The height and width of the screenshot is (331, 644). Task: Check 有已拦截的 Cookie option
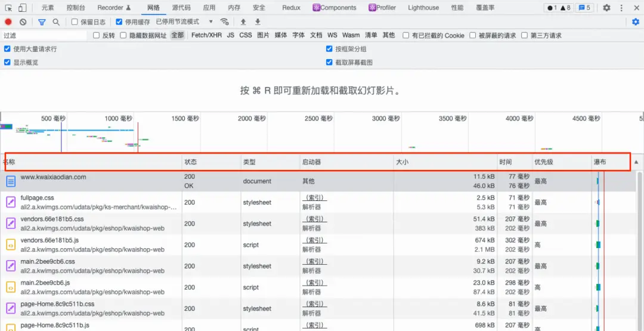[x=406, y=36]
